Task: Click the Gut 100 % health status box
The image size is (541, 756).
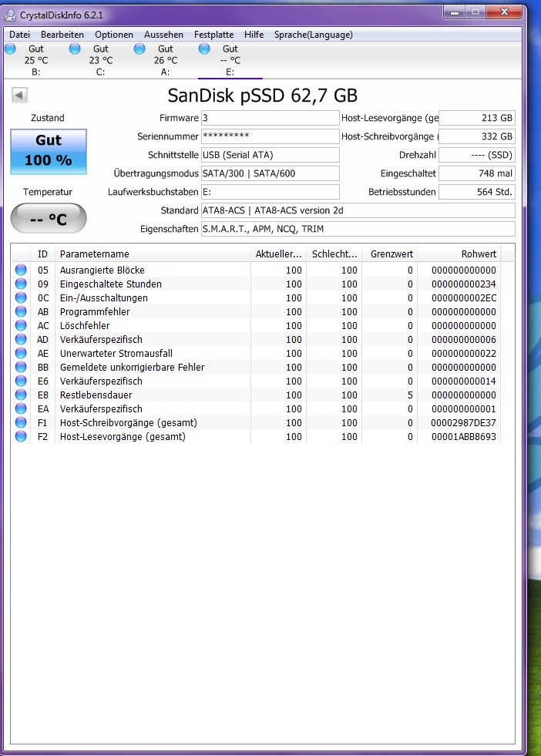Action: (x=49, y=151)
